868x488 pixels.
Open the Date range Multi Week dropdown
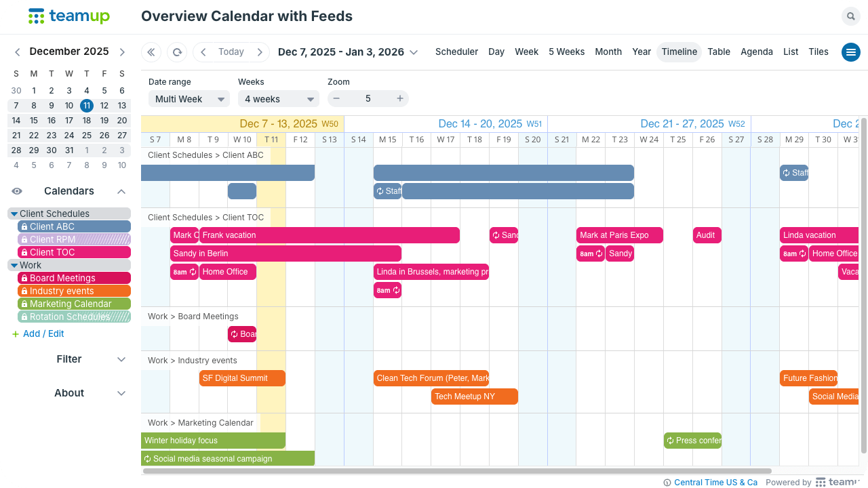(189, 99)
